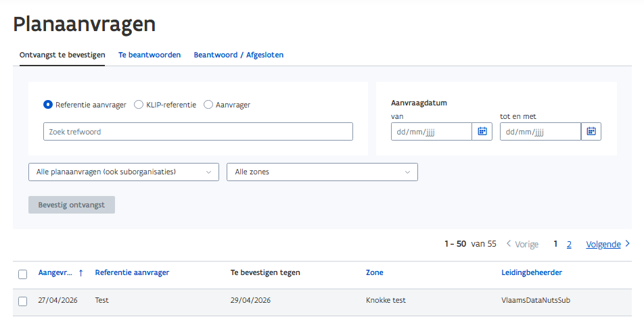Switch to the 'Ontvangst te bevestigen' tab
Viewport: 644px width, 319px height.
[62, 55]
